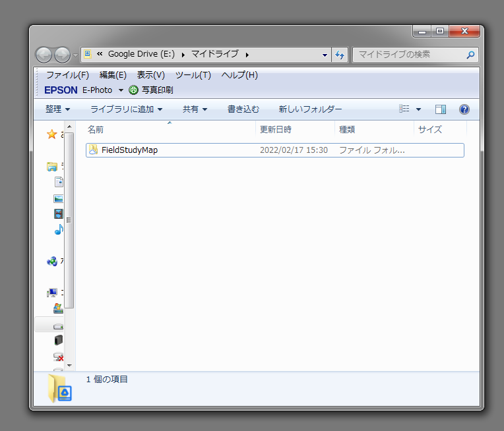Go forward with the Forward arrow button
Image resolution: width=504 pixels, height=431 pixels.
click(x=62, y=55)
